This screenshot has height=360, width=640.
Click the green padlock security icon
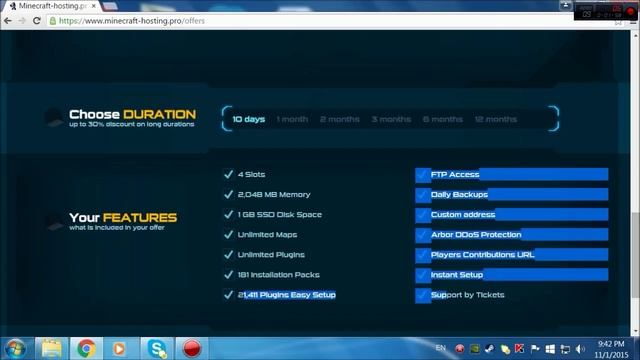[x=53, y=20]
